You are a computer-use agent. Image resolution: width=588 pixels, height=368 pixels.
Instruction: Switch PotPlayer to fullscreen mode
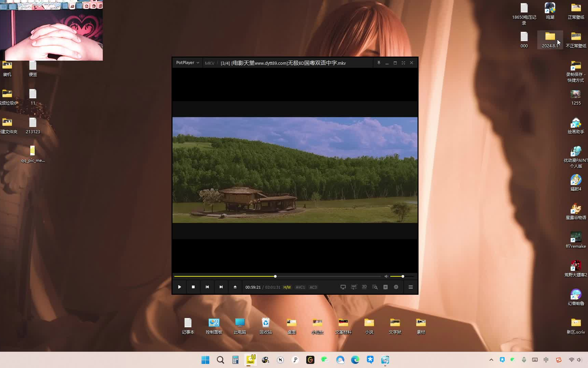(403, 63)
